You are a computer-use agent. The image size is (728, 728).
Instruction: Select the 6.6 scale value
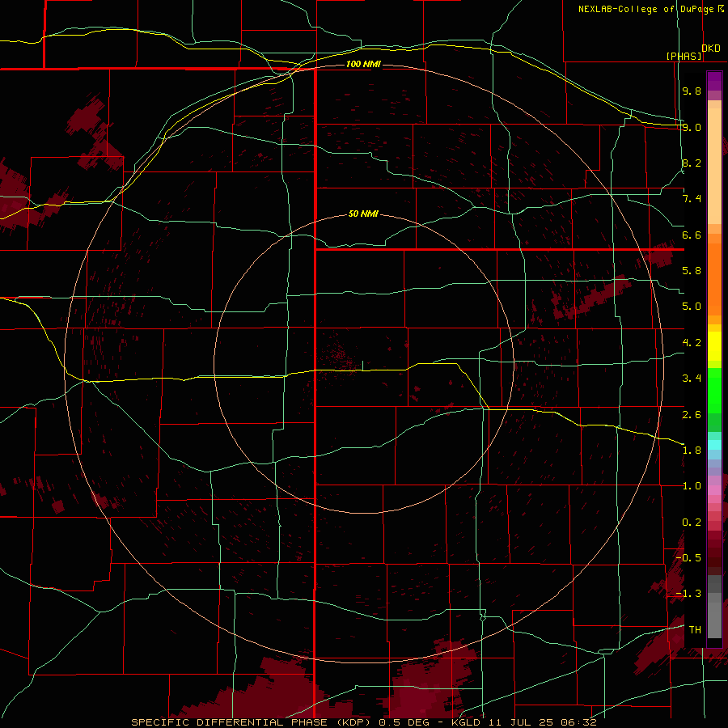[692, 235]
